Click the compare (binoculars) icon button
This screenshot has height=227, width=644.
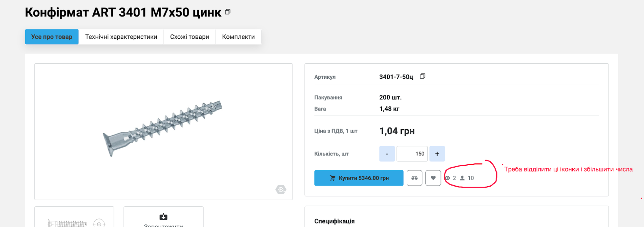point(414,178)
